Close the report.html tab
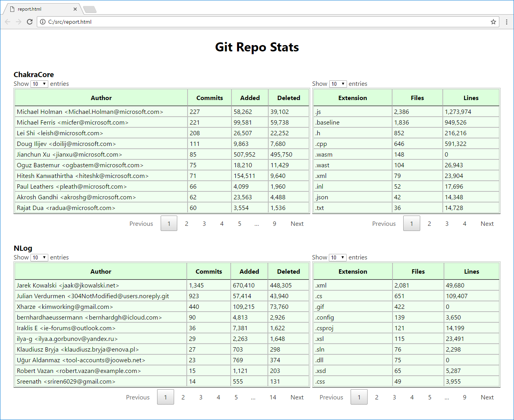 coord(75,9)
